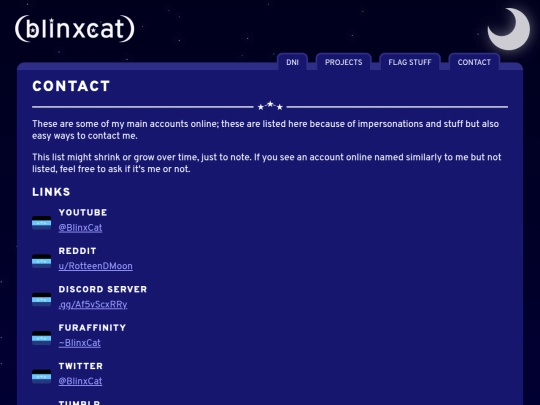Follow the ~BlinxCat FurAffinity link
Viewport: 540px width, 405px height.
tap(80, 343)
